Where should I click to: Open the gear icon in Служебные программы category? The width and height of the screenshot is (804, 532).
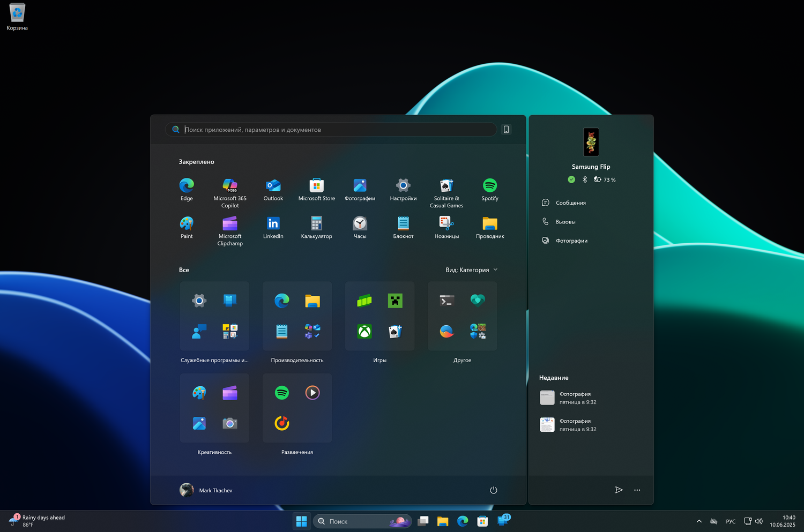[199, 301]
